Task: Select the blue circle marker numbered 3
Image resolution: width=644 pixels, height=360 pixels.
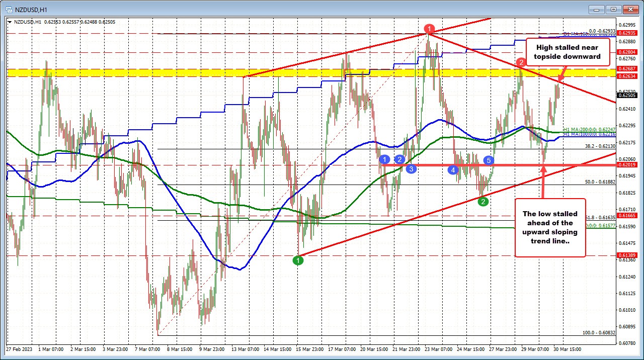Action: [411, 168]
